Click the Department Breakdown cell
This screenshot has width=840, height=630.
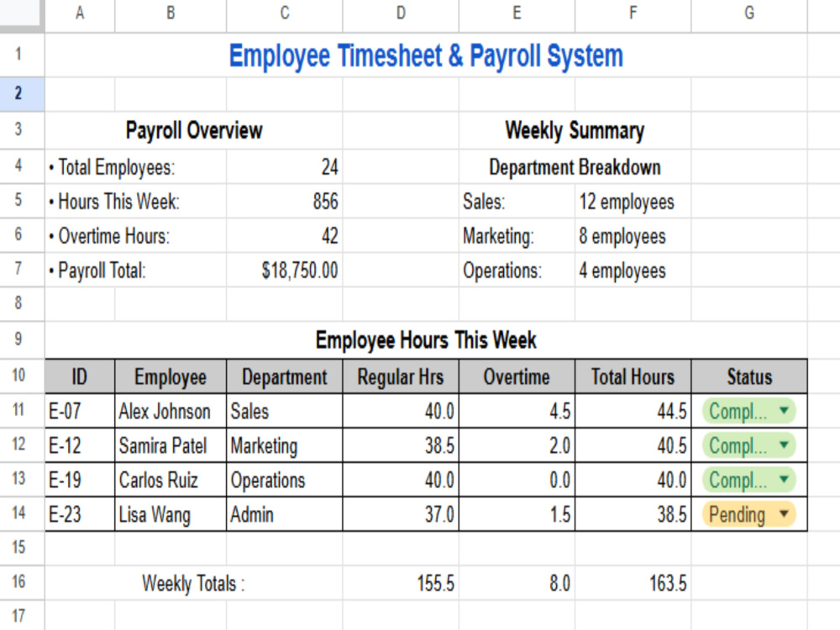pyautogui.click(x=575, y=167)
